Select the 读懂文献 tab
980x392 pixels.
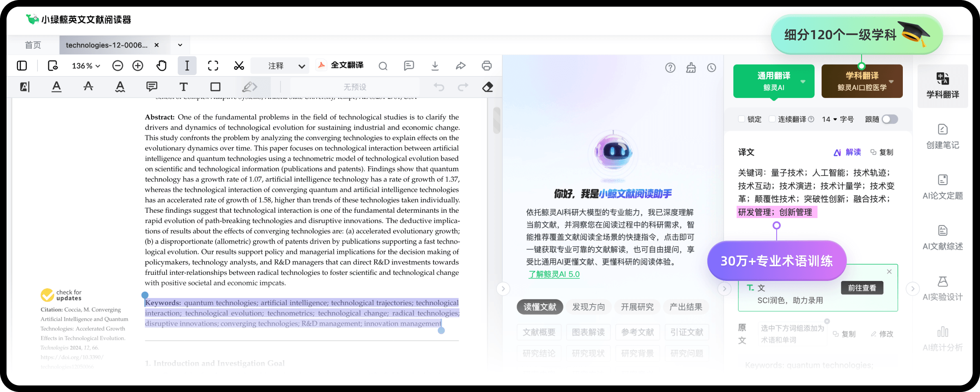tap(540, 307)
